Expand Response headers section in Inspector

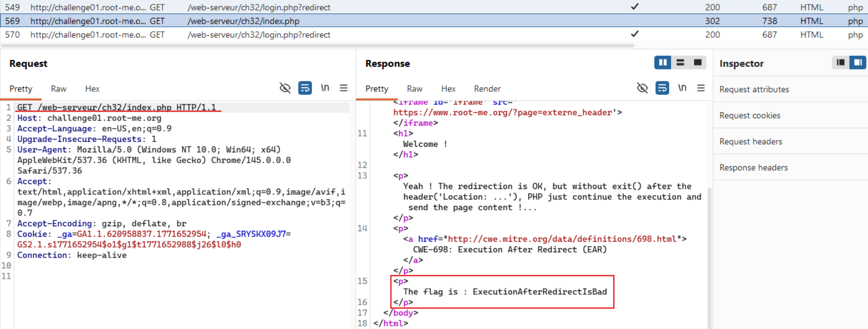click(x=753, y=168)
